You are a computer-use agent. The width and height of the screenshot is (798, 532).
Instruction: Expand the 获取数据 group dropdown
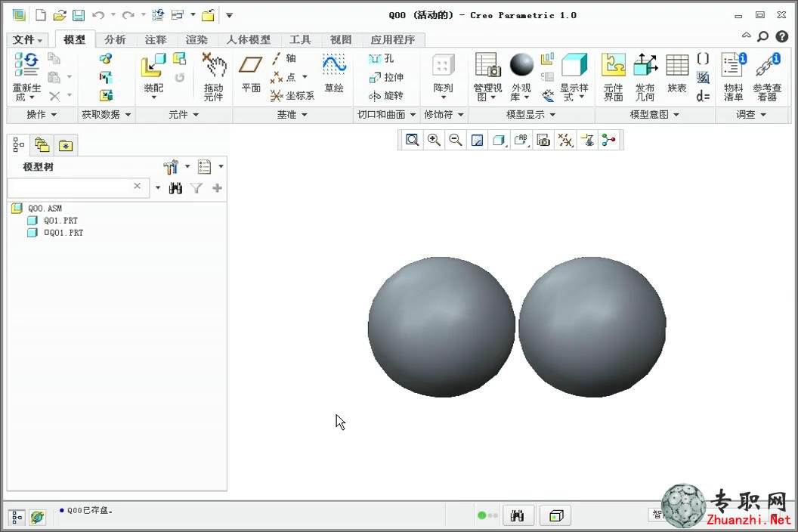pos(107,115)
